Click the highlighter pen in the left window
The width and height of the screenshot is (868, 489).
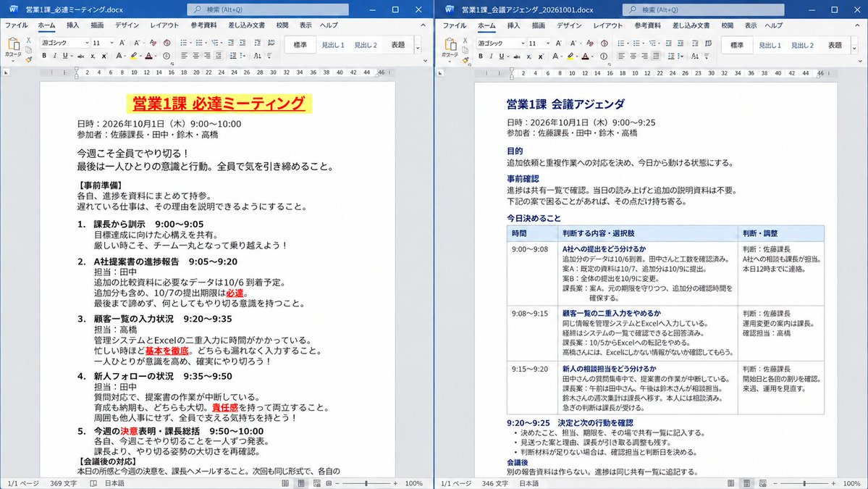pyautogui.click(x=133, y=56)
